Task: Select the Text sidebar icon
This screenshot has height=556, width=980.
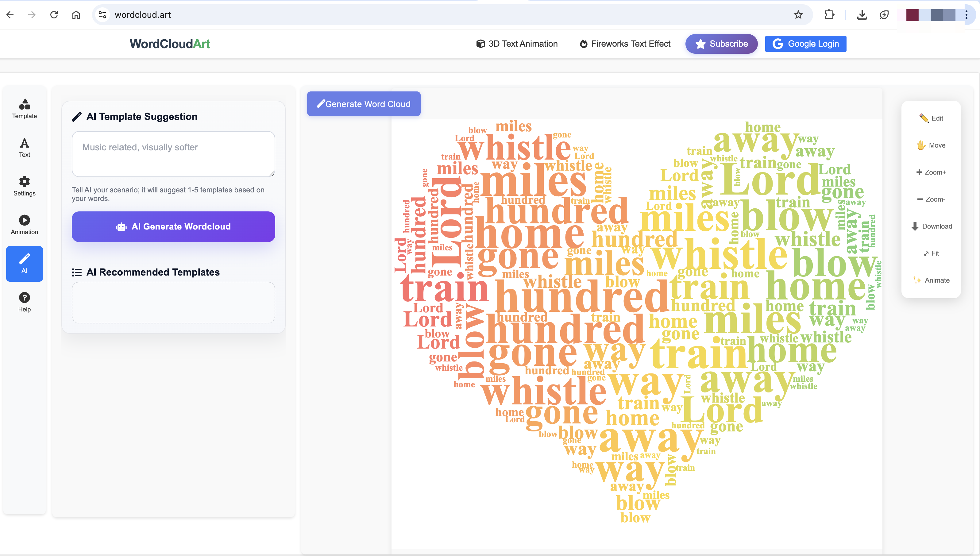Action: (24, 147)
